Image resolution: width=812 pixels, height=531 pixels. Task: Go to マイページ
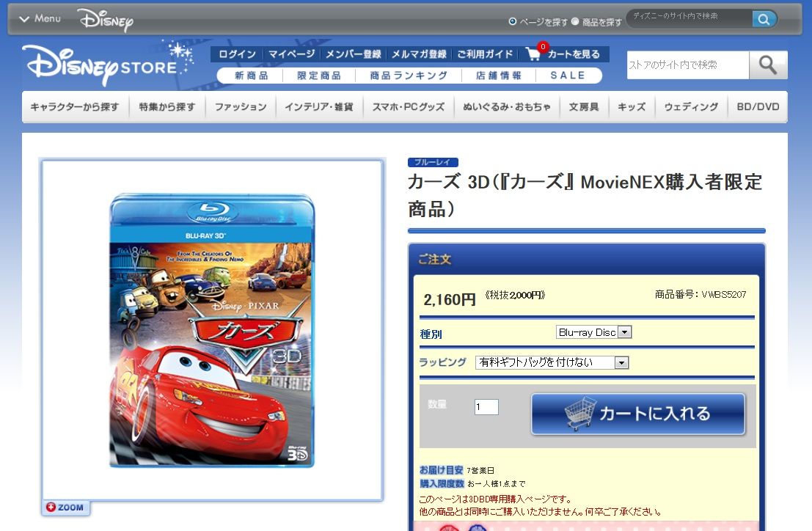coord(291,54)
